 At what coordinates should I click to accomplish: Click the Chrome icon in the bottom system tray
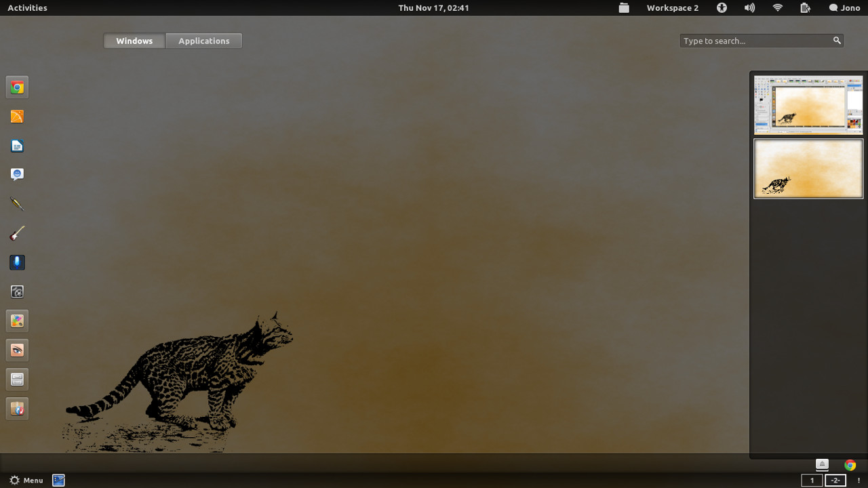pyautogui.click(x=850, y=466)
